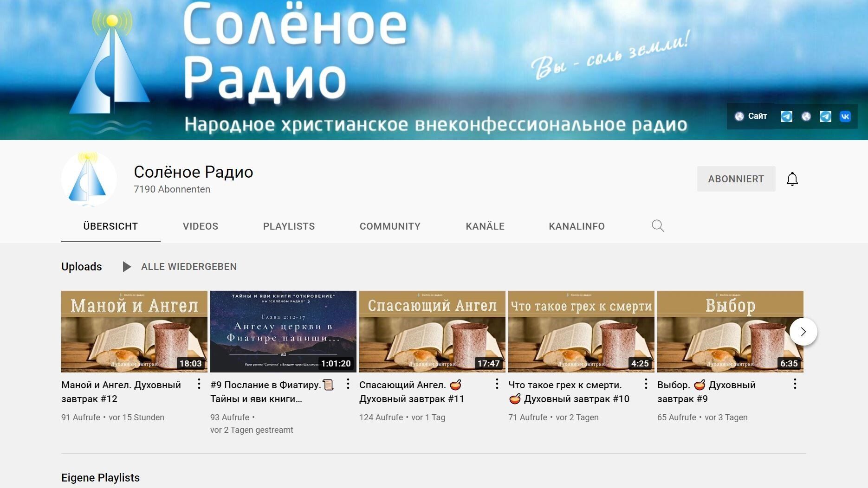Open options menu for Что такое грех video
This screenshot has height=488, width=868.
(x=646, y=384)
